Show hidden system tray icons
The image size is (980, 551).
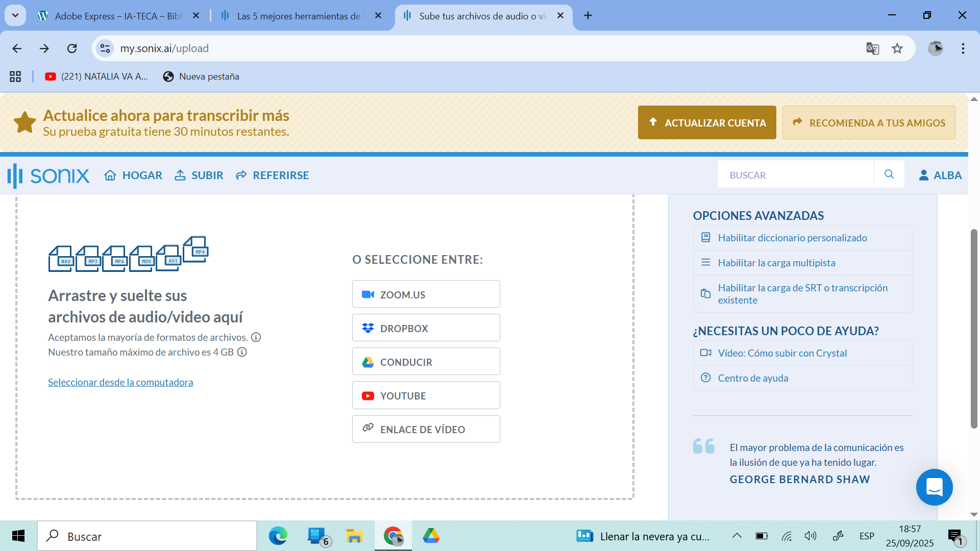737,536
